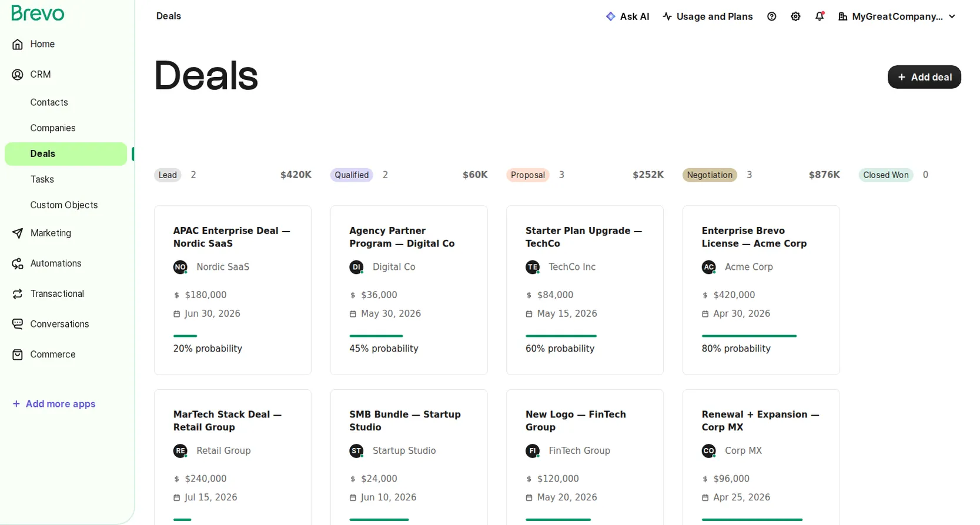980x525 pixels.
Task: Open Renewal + Expansion deal title
Action: tap(761, 421)
